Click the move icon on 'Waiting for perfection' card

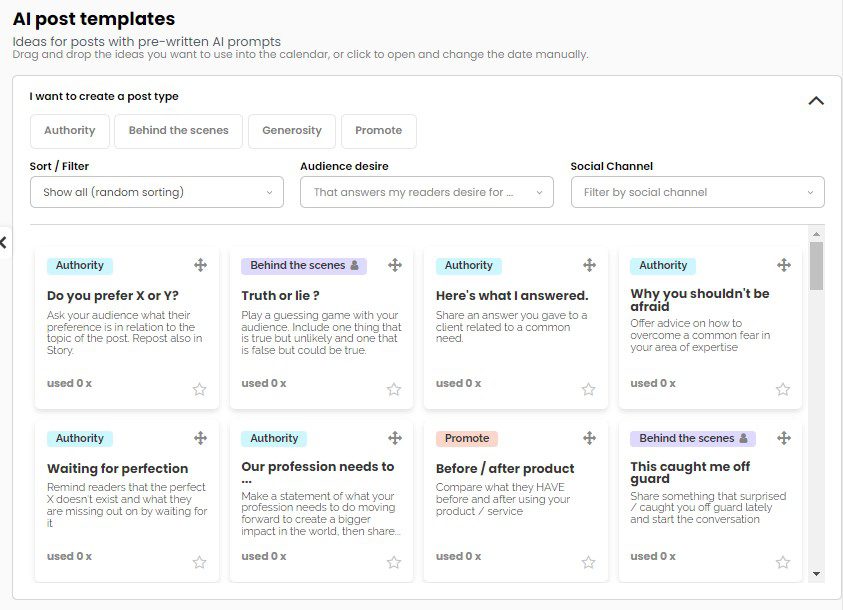201,438
